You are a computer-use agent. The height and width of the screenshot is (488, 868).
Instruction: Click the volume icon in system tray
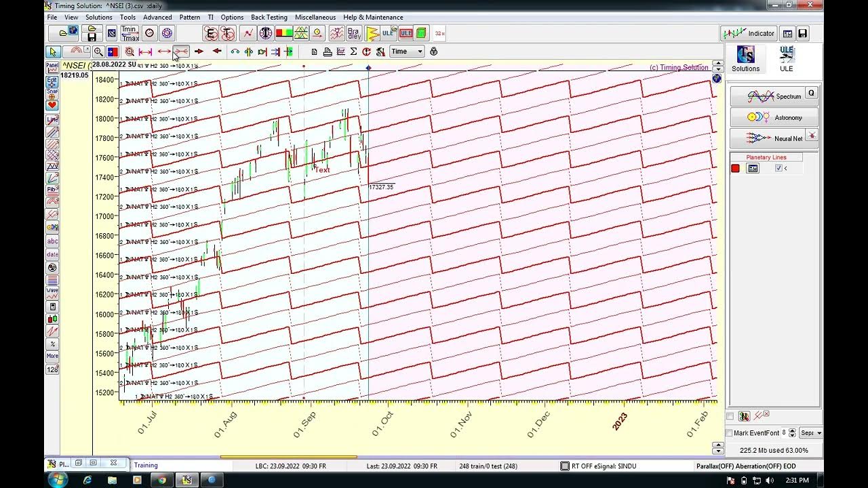[770, 481]
